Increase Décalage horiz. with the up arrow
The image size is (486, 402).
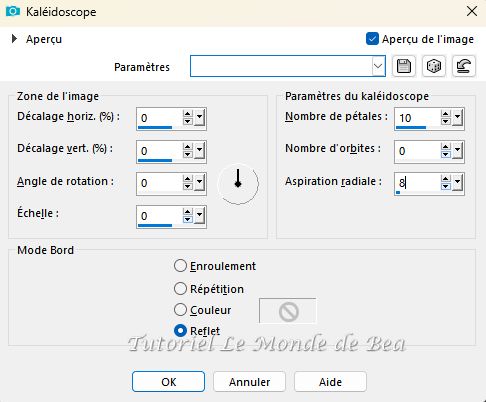[x=188, y=114]
